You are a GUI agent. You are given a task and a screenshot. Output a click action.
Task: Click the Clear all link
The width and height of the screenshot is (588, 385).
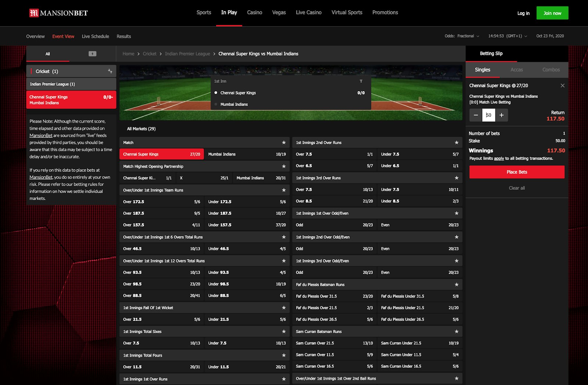pyautogui.click(x=516, y=188)
